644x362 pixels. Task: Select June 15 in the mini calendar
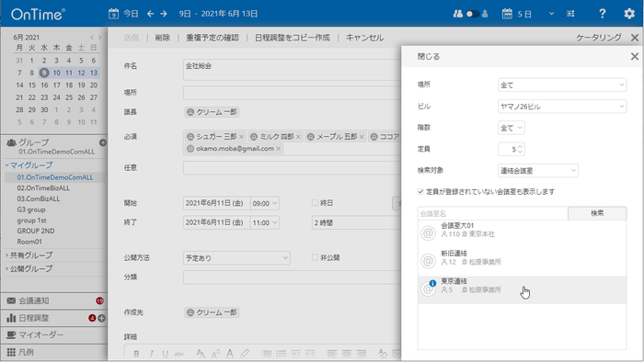(31, 85)
